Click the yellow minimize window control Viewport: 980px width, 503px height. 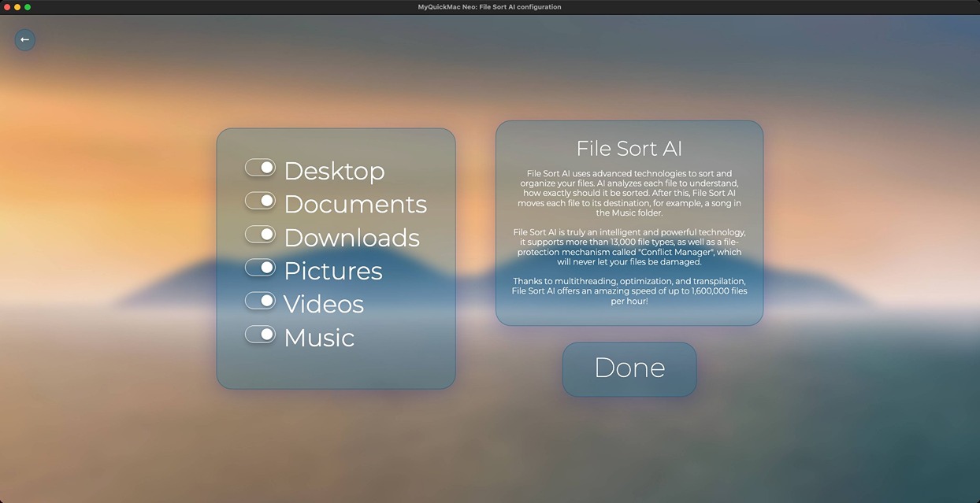(17, 6)
